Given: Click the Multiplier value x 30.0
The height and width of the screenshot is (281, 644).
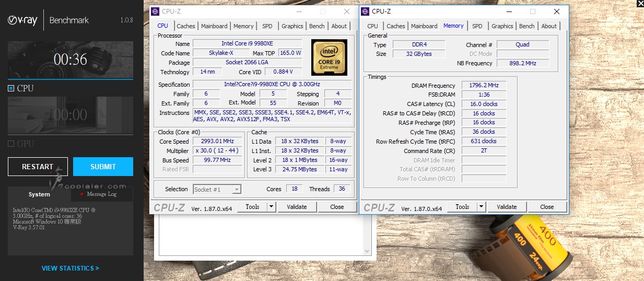Looking at the screenshot, I should point(218,151).
